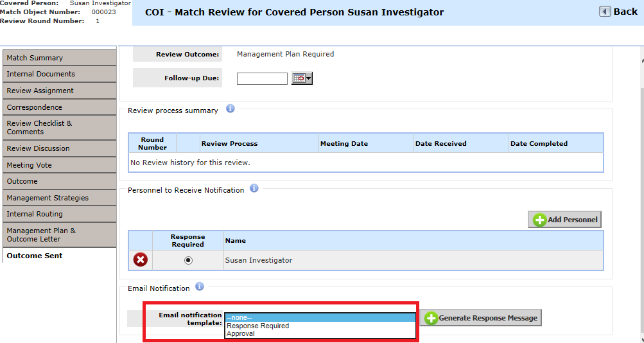This screenshot has width=644, height=343.
Task: Choose --none-- in email template list
Action: click(320, 317)
